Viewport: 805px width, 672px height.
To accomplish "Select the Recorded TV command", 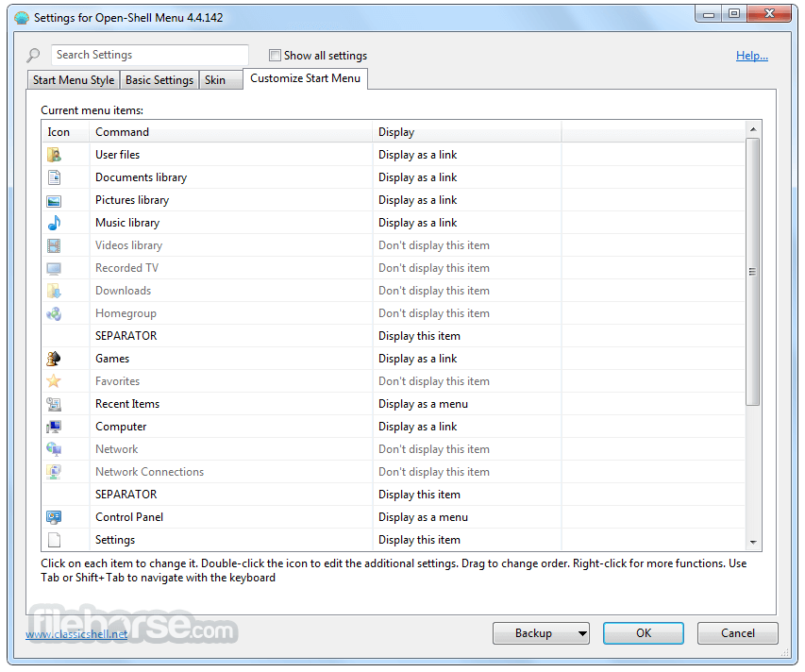I will point(126,268).
